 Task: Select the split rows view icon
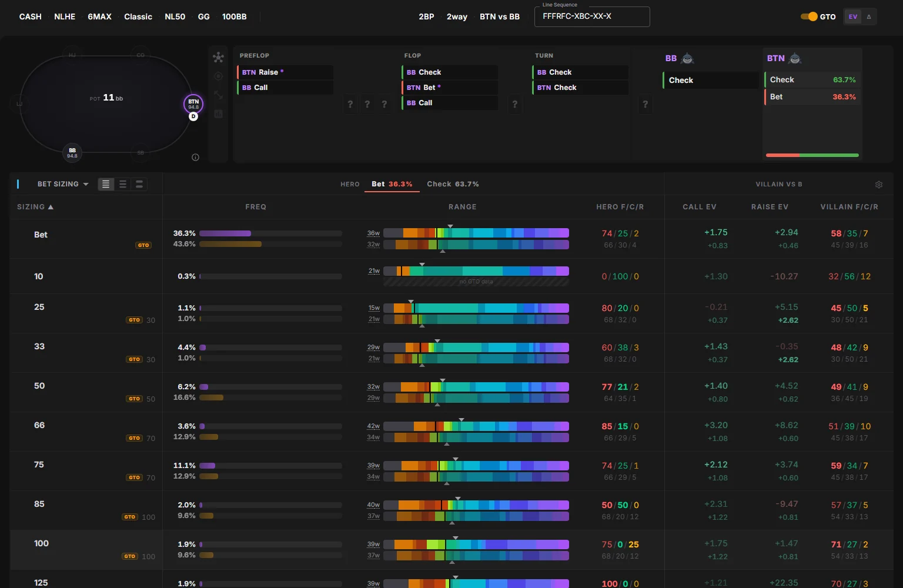139,184
